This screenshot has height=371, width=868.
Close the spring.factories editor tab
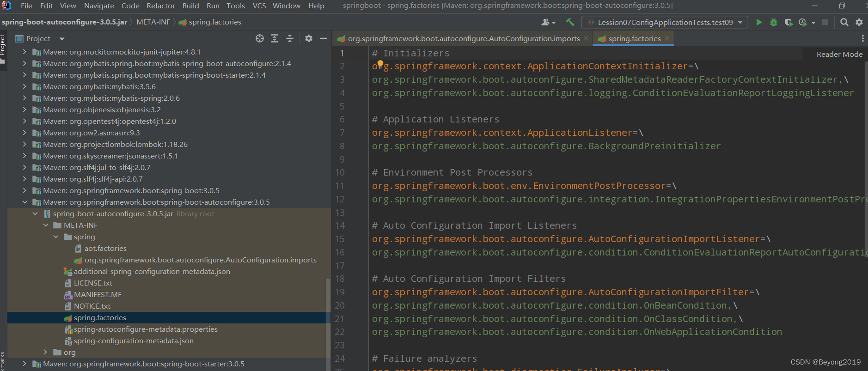pyautogui.click(x=667, y=39)
